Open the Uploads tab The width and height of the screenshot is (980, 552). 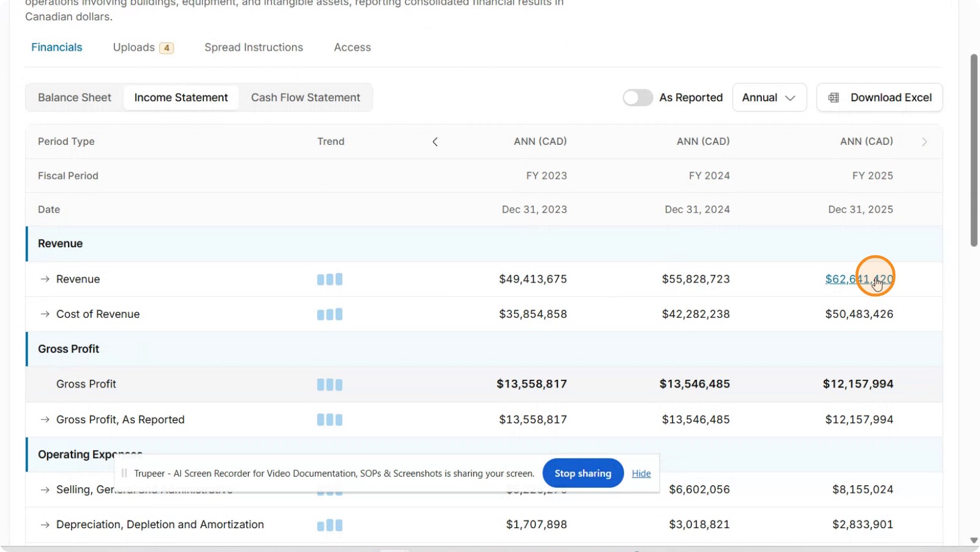click(x=143, y=47)
